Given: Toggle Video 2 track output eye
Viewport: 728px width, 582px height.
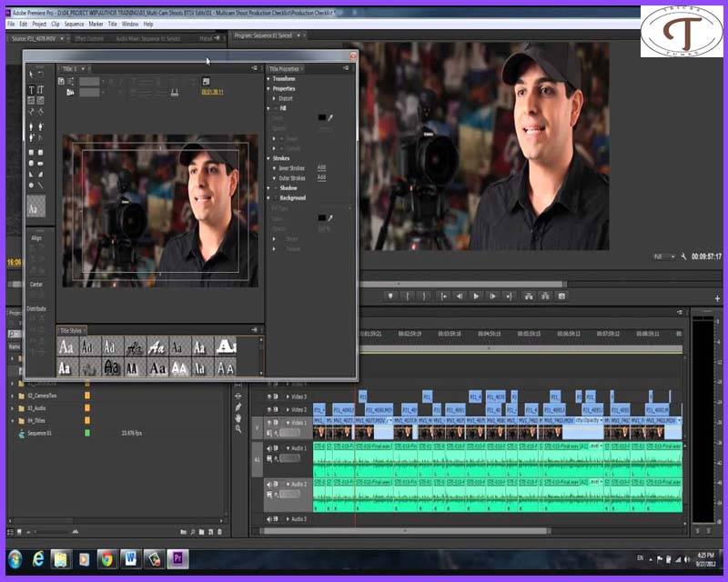Looking at the screenshot, I should pyautogui.click(x=268, y=410).
